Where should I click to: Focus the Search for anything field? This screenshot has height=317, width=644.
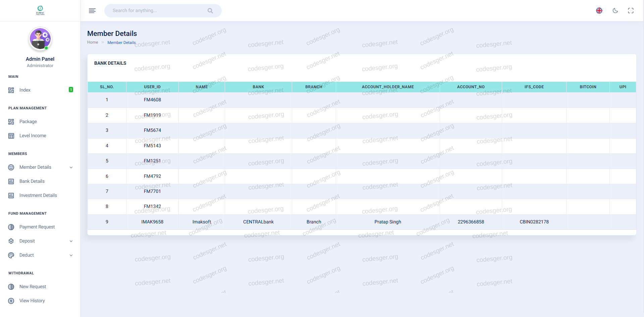point(163,11)
